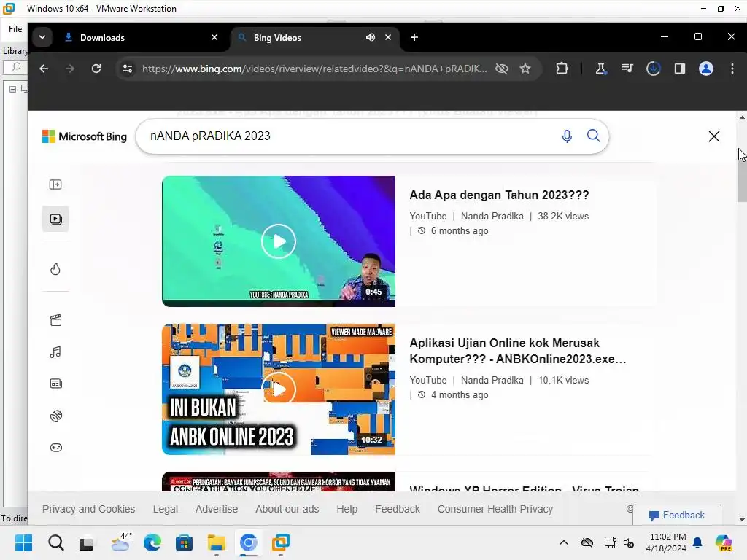Collapse the VMware library tree node
The height and width of the screenshot is (560, 747).
(x=13, y=89)
